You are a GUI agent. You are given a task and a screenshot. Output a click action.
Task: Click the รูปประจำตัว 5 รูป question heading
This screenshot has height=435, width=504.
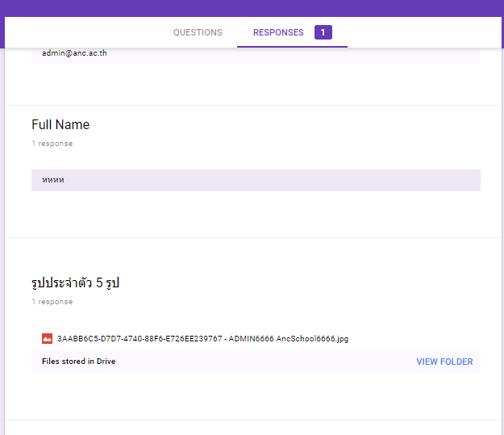click(x=75, y=282)
